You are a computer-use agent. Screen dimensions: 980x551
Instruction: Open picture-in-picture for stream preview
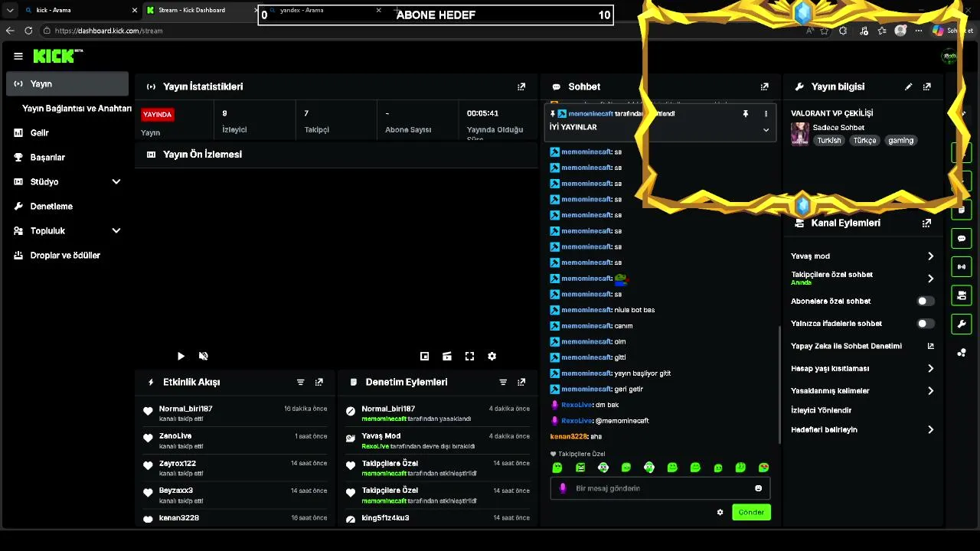[x=424, y=356]
